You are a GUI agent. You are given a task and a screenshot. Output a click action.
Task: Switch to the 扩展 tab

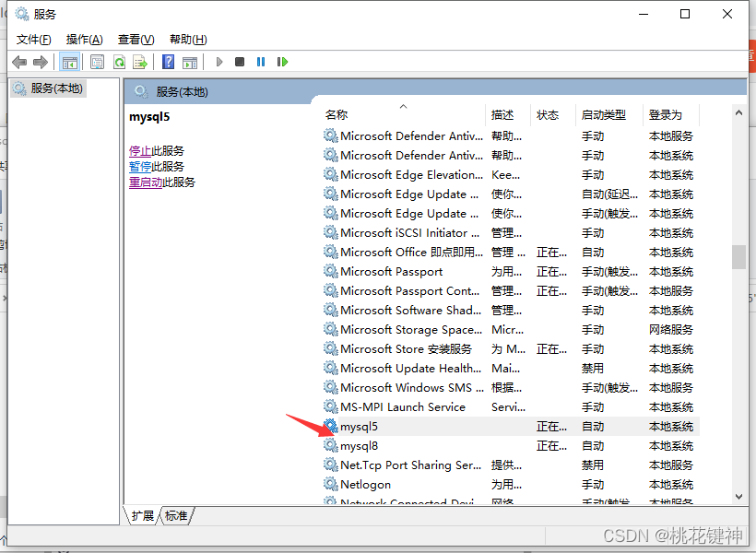(x=142, y=516)
